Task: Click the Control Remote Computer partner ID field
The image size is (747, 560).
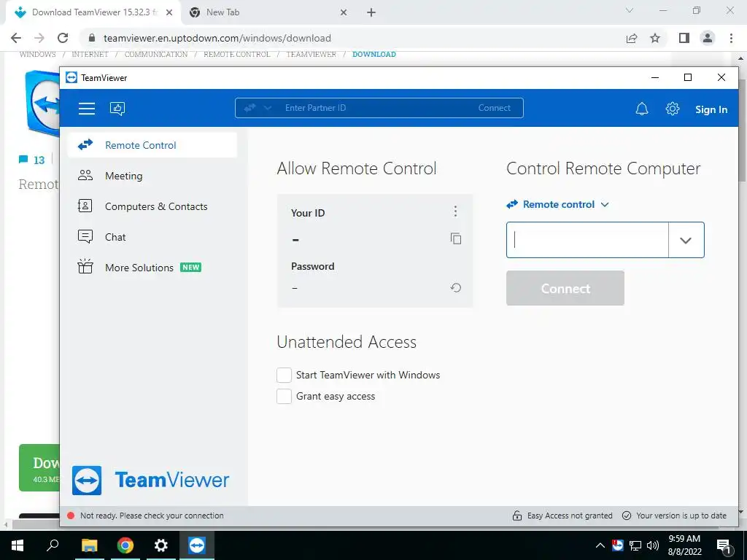Action: click(x=587, y=240)
